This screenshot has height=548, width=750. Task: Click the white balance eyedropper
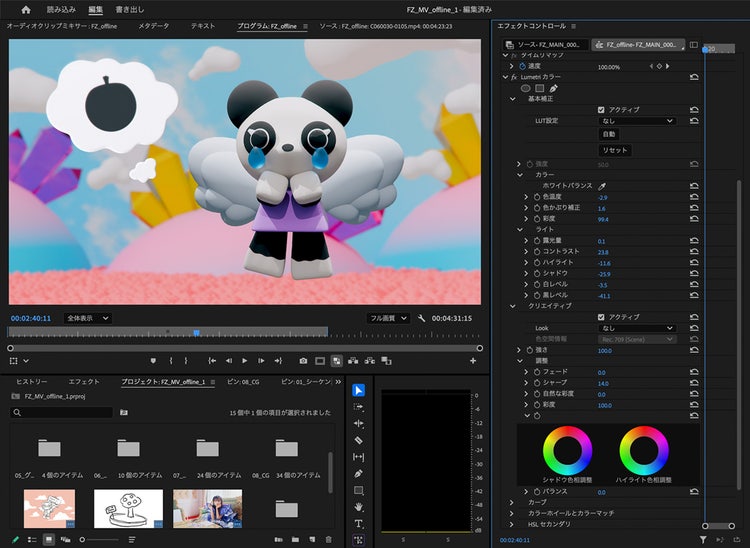click(602, 186)
